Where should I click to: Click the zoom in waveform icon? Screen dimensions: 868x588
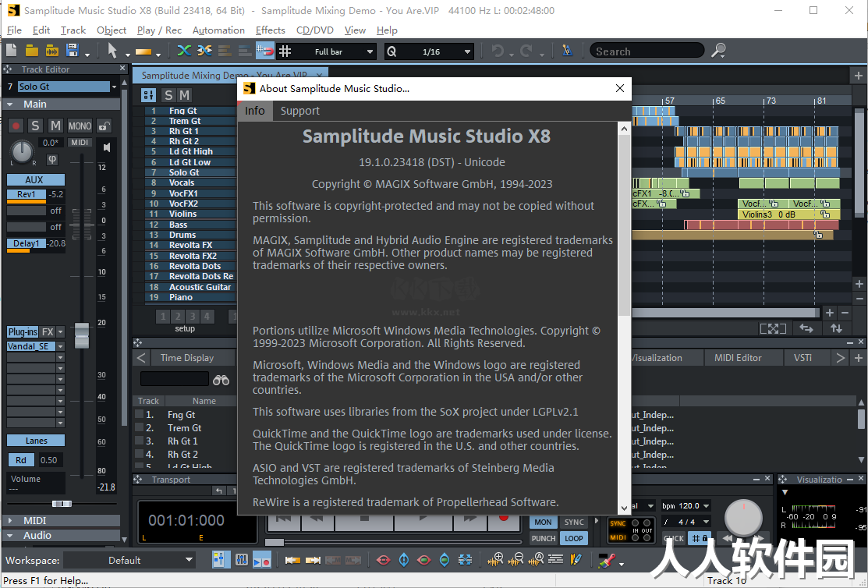(495, 560)
